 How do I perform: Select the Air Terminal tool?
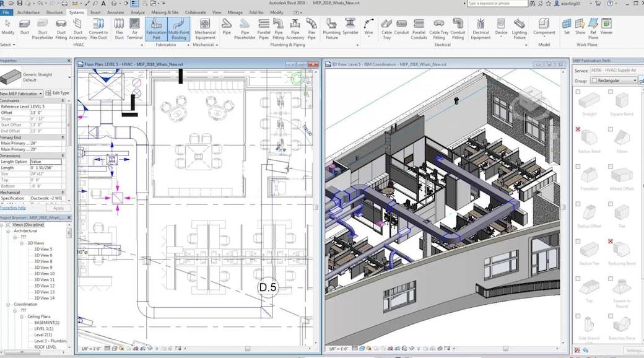135,28
